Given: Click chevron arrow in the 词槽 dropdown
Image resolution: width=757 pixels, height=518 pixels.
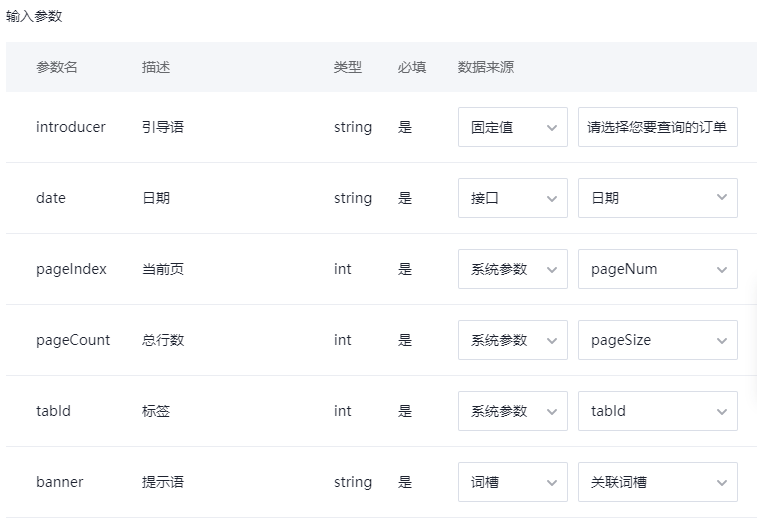Looking at the screenshot, I should pyautogui.click(x=552, y=483).
